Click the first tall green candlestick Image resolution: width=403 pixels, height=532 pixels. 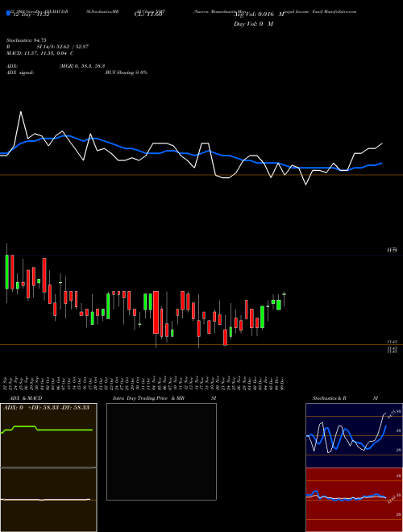pyautogui.click(x=6, y=272)
